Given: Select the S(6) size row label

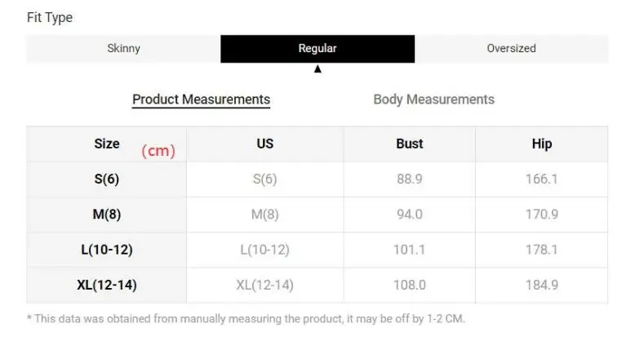Looking at the screenshot, I should tap(107, 179).
